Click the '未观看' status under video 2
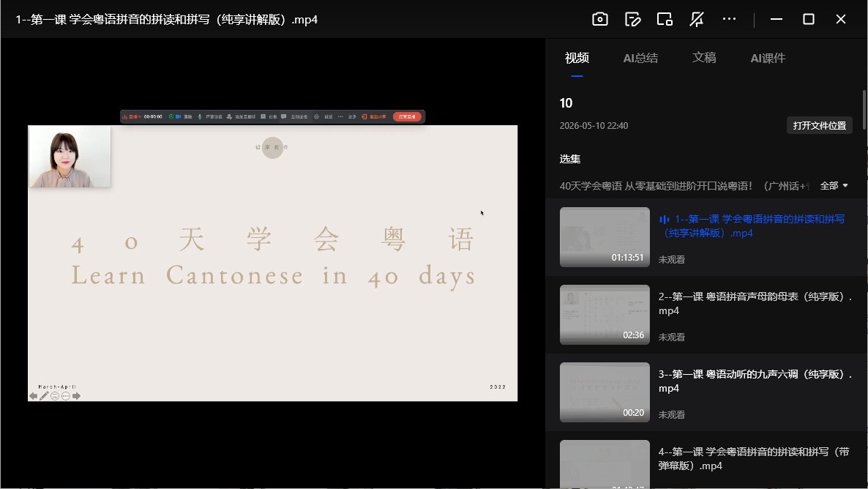 coord(671,337)
